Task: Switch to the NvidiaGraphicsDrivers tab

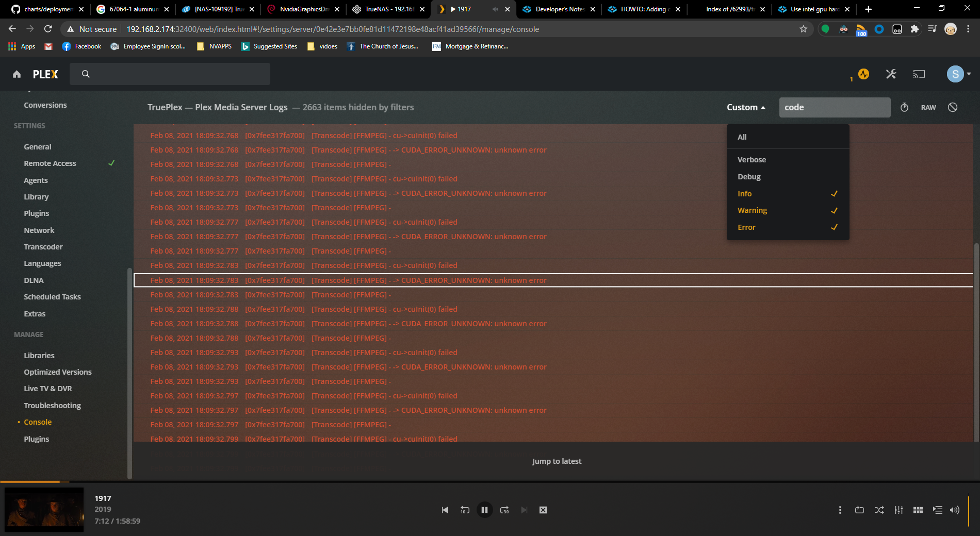Action: click(304, 9)
